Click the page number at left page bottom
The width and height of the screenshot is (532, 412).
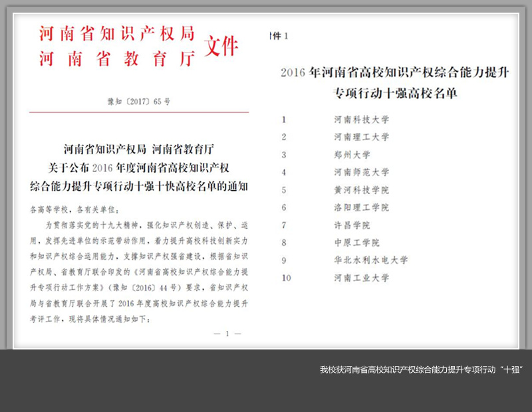(228, 334)
